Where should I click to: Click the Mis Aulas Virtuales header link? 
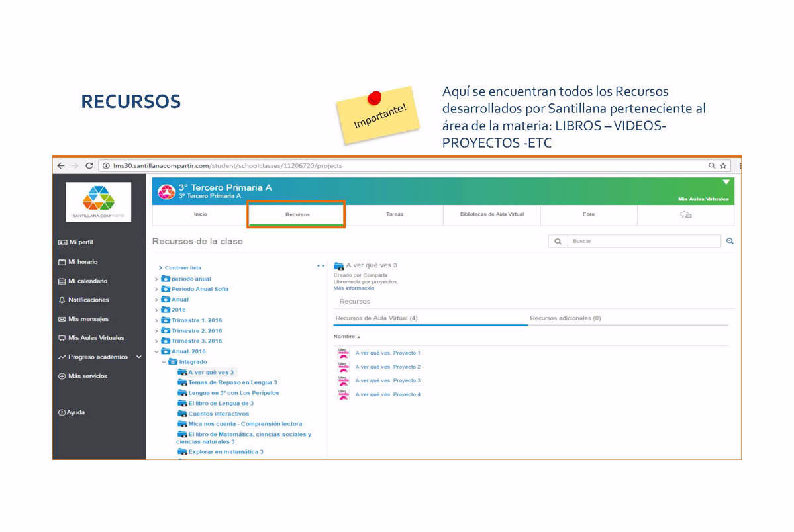703,199
